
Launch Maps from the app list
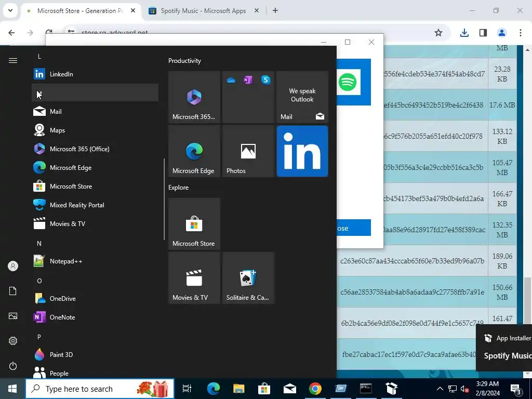click(95, 130)
